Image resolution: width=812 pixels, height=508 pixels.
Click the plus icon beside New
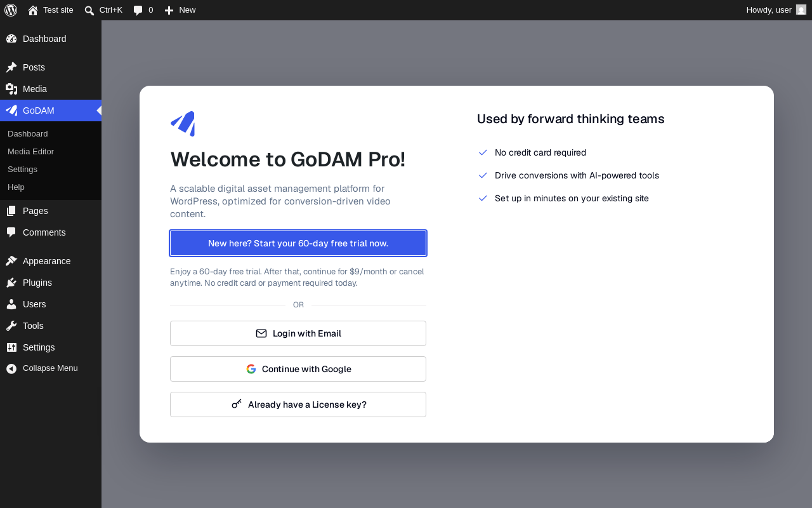pos(169,10)
